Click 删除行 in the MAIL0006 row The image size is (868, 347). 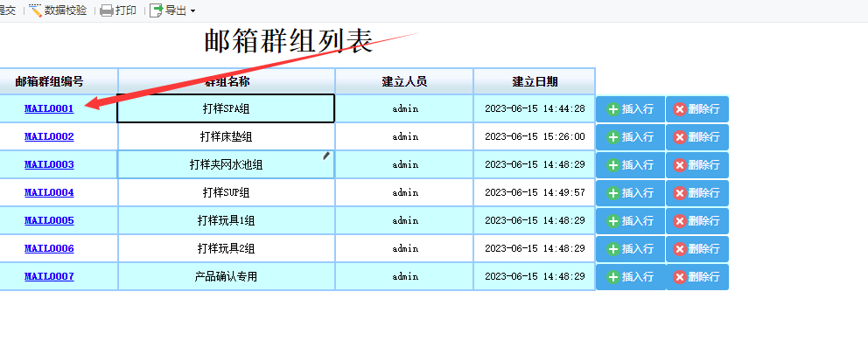697,249
